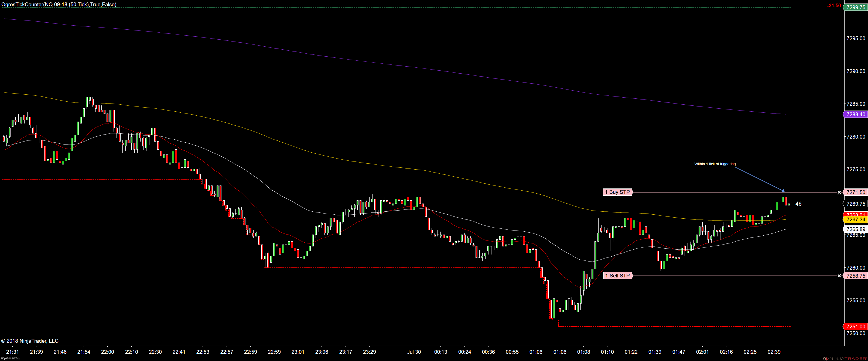The width and height of the screenshot is (868, 361).
Task: Click the tick counter value 46
Action: tap(798, 204)
